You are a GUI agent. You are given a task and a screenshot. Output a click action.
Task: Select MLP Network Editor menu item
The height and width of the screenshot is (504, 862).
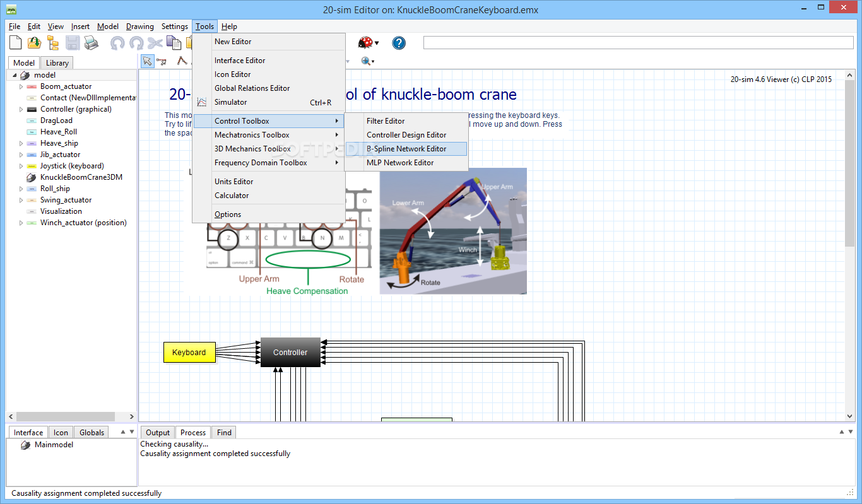pos(406,163)
